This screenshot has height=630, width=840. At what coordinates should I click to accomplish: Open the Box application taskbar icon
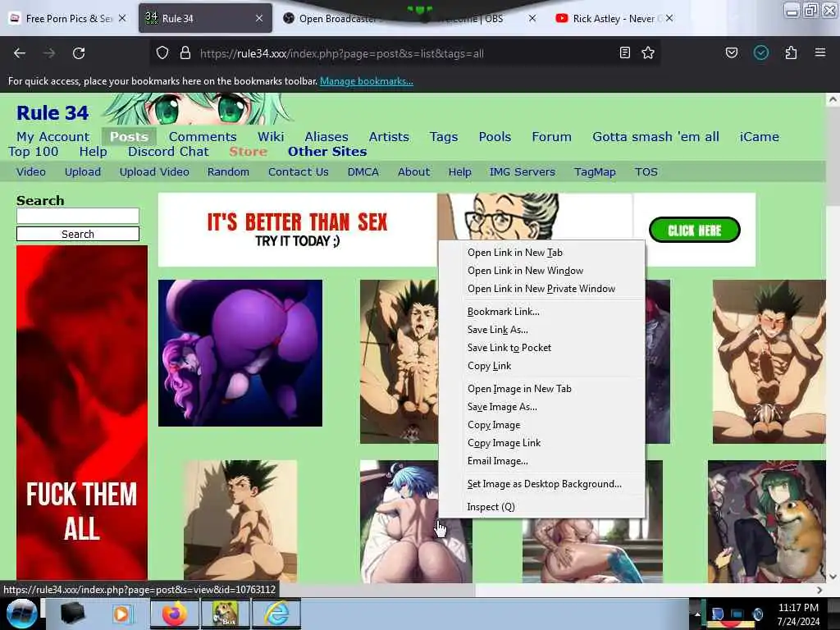click(x=226, y=614)
